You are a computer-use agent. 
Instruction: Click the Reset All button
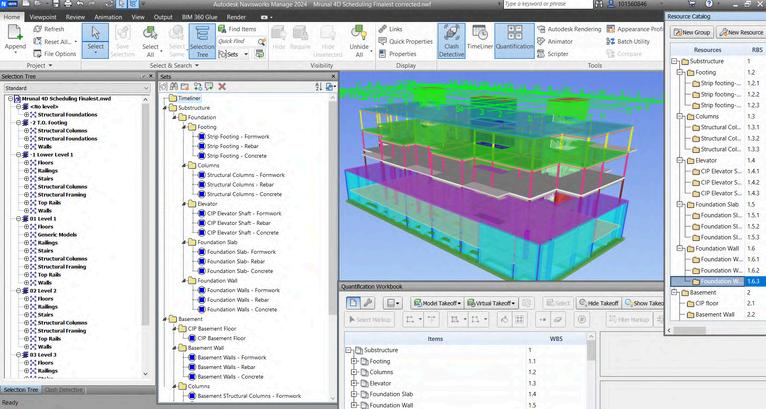[x=57, y=42]
